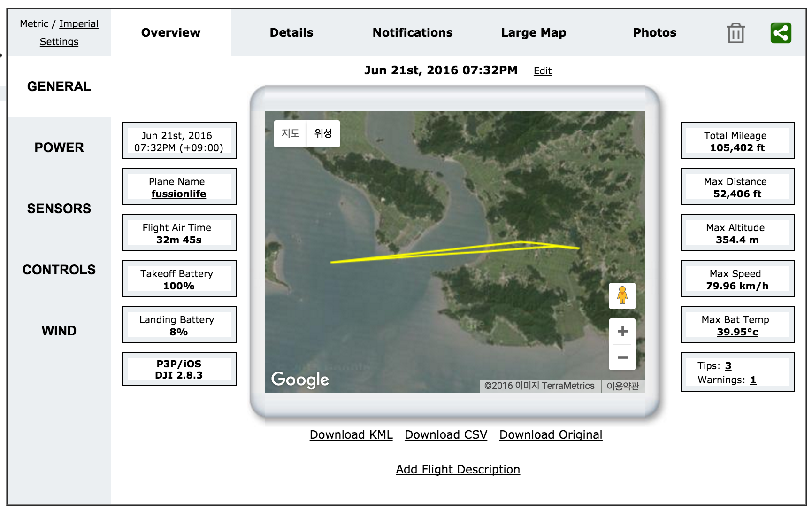This screenshot has width=812, height=512.
Task: Click Add Flight Description
Action: [x=458, y=470]
